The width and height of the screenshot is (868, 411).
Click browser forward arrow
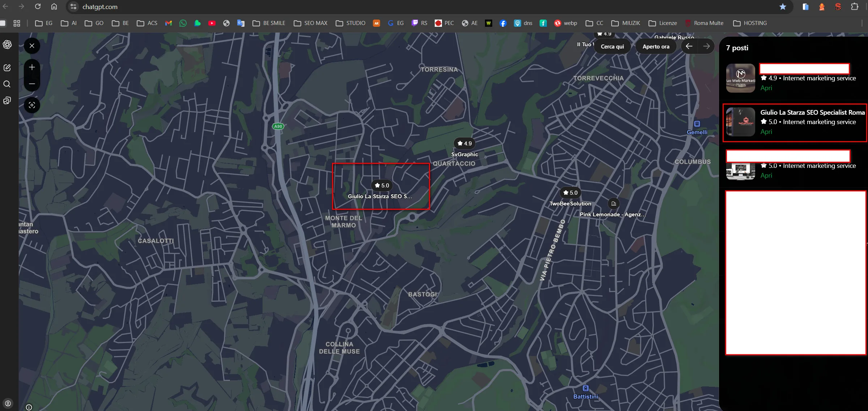(21, 7)
